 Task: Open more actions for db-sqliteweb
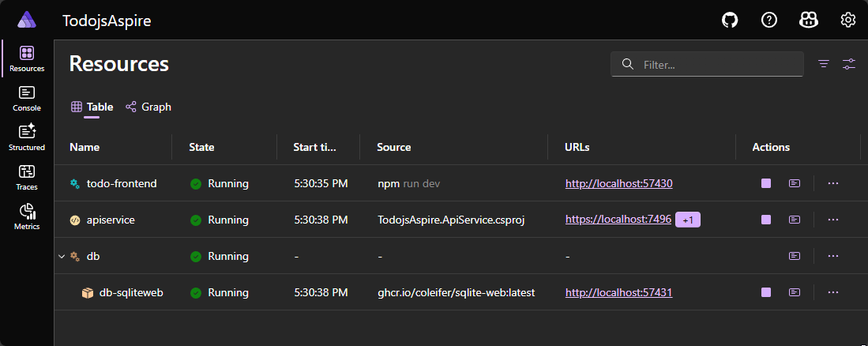click(x=833, y=292)
